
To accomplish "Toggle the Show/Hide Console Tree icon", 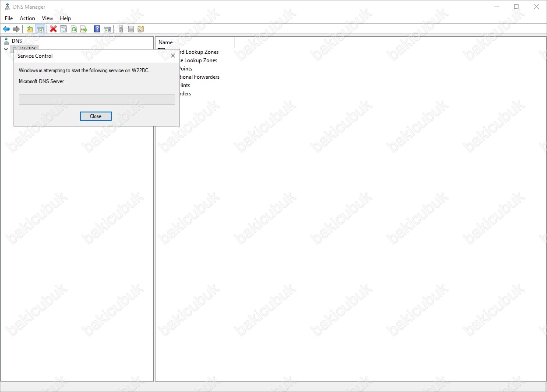I will point(40,29).
